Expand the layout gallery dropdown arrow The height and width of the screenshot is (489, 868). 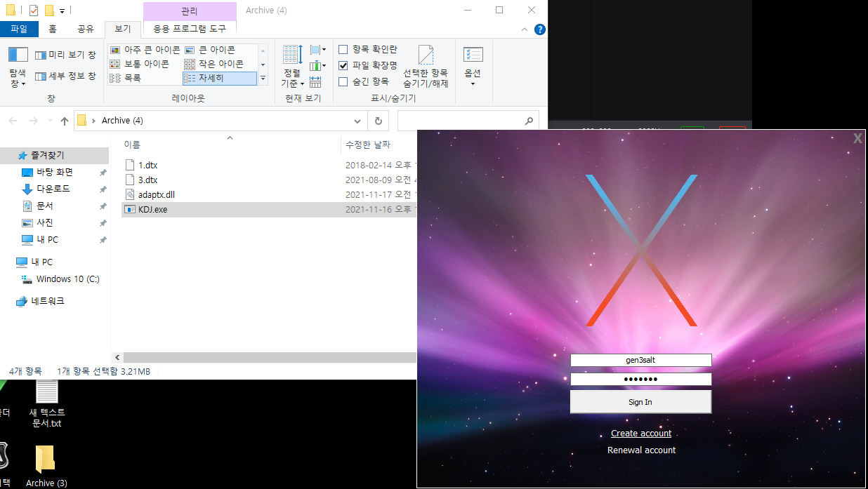coord(263,79)
